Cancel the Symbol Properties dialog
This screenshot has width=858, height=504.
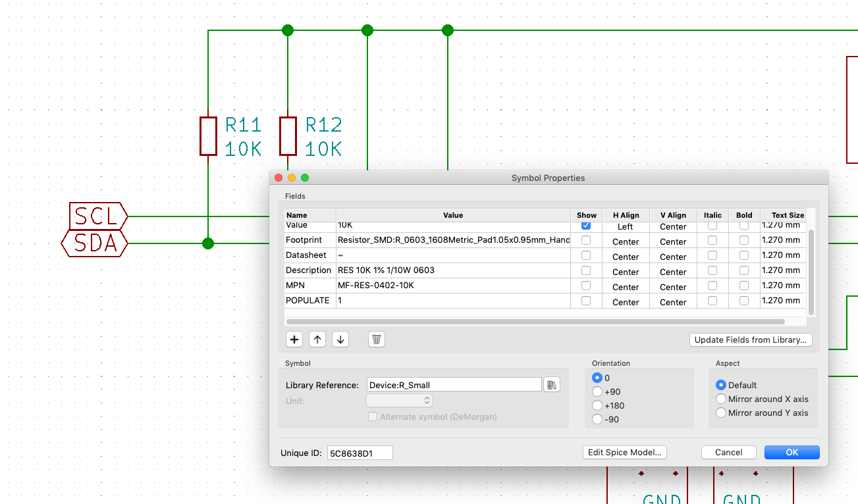[x=728, y=452]
